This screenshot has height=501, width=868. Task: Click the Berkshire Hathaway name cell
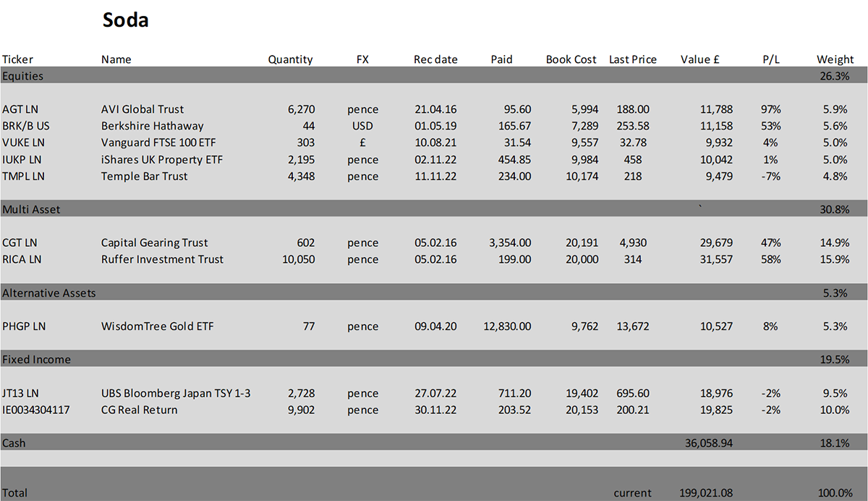pyautogui.click(x=153, y=126)
